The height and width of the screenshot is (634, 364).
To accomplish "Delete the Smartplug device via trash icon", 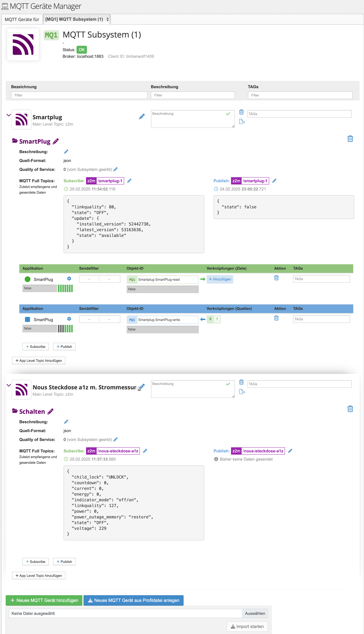I will pos(241,112).
